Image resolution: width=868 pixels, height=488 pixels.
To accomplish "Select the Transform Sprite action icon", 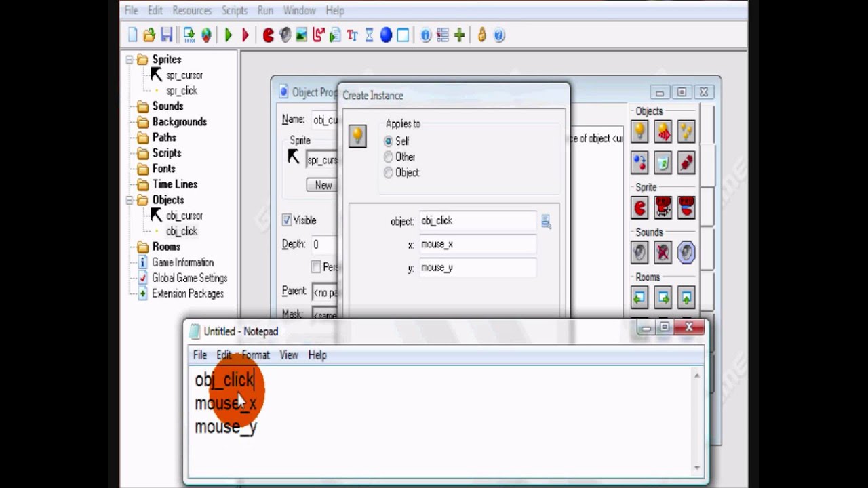I will tap(663, 207).
